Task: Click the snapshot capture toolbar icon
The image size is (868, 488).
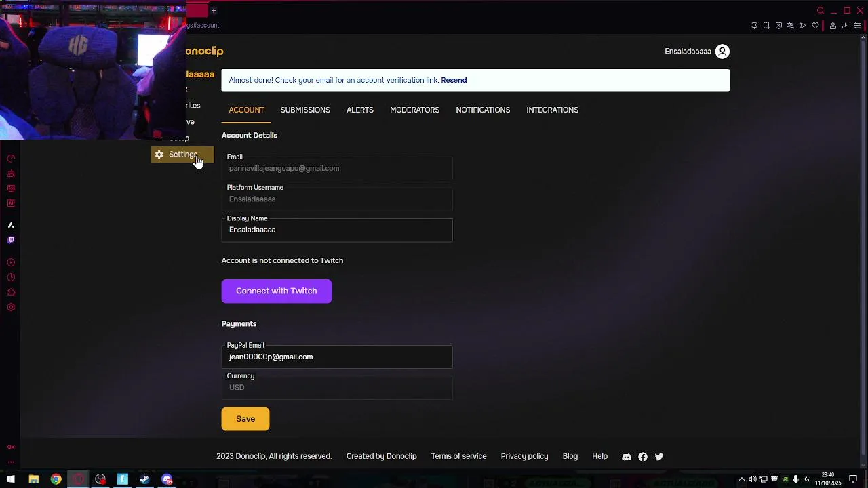Action: (766, 26)
